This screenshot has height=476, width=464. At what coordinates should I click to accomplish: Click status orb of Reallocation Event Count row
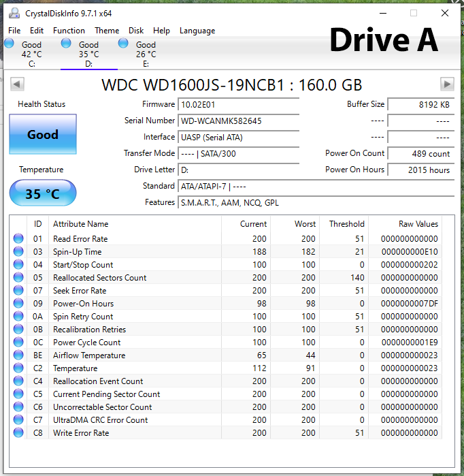18,381
